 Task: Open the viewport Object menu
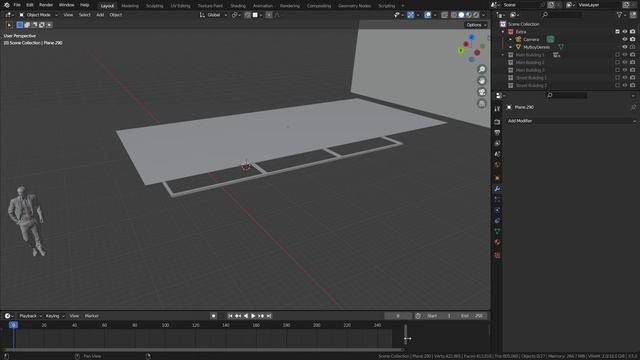click(116, 15)
